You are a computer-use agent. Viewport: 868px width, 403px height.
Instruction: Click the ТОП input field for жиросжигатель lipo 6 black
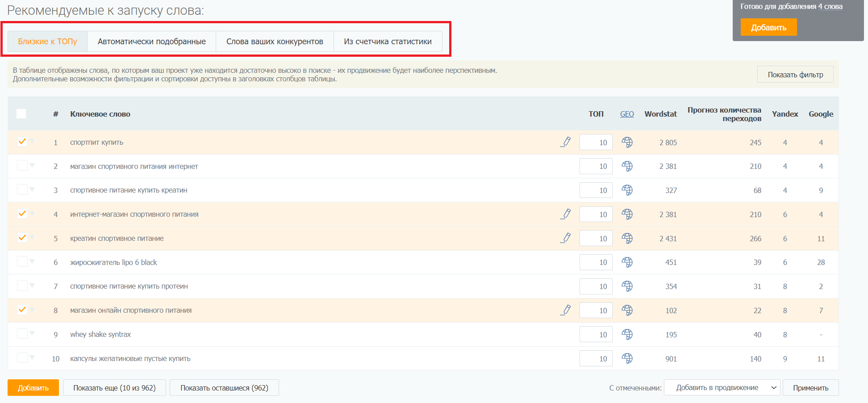(596, 262)
